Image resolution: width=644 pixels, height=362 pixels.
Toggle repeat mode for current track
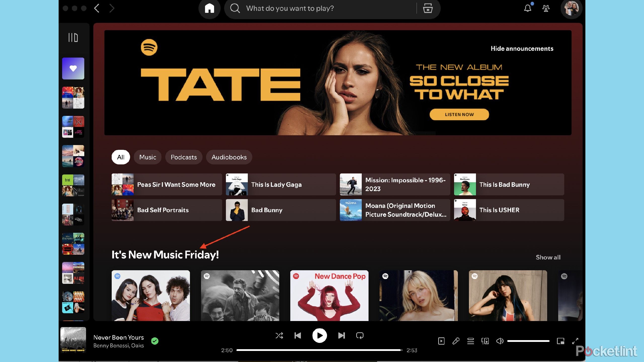(x=359, y=335)
